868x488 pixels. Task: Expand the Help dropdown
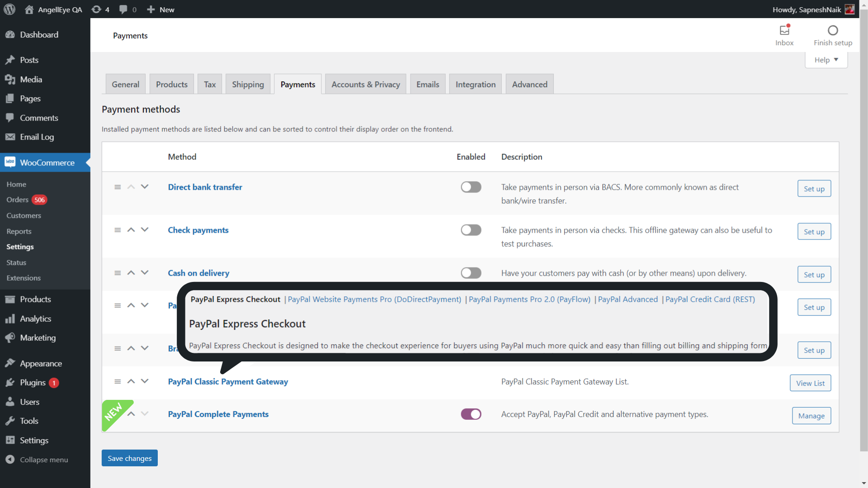coord(826,60)
